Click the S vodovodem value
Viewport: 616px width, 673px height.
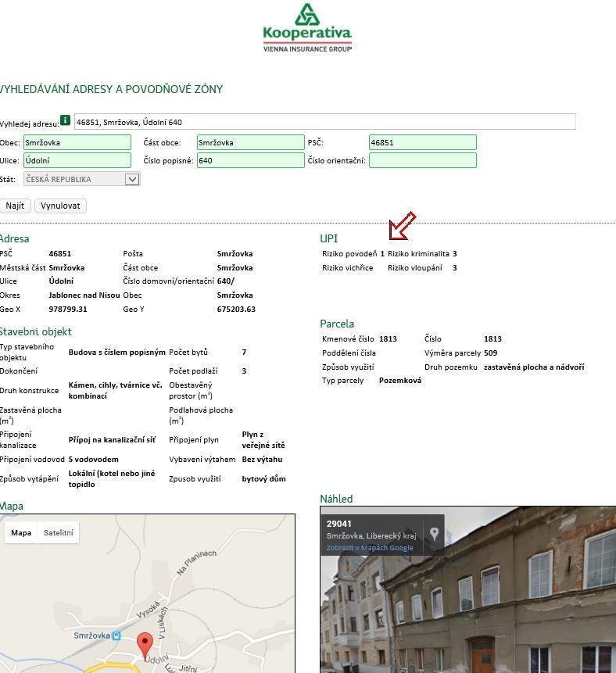[x=93, y=460]
